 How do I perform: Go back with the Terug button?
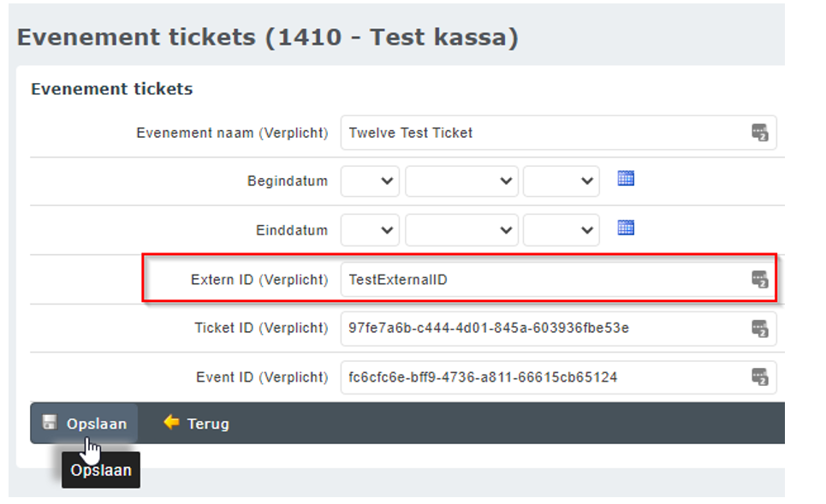point(197,424)
